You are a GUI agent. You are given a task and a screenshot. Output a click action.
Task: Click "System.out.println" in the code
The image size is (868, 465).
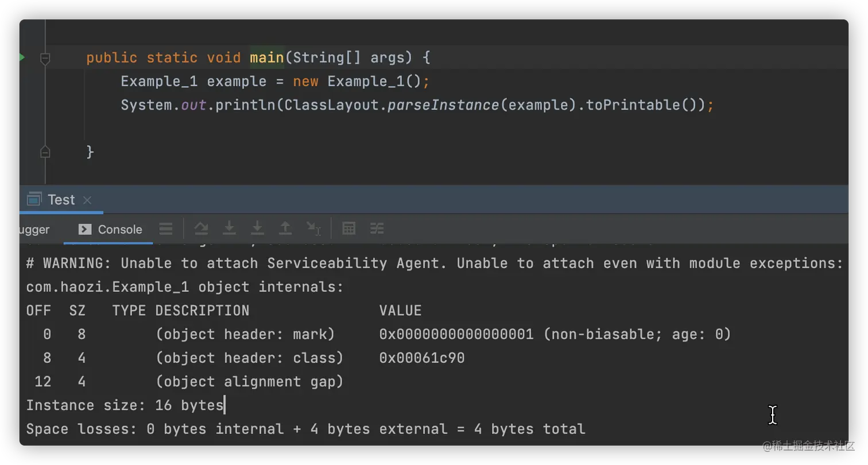pyautogui.click(x=198, y=106)
